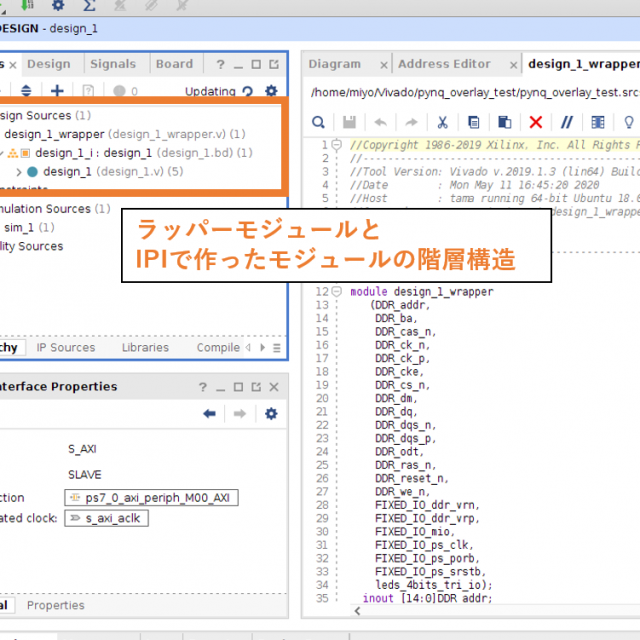Click the back arrow in Interface Properties

click(x=209, y=413)
